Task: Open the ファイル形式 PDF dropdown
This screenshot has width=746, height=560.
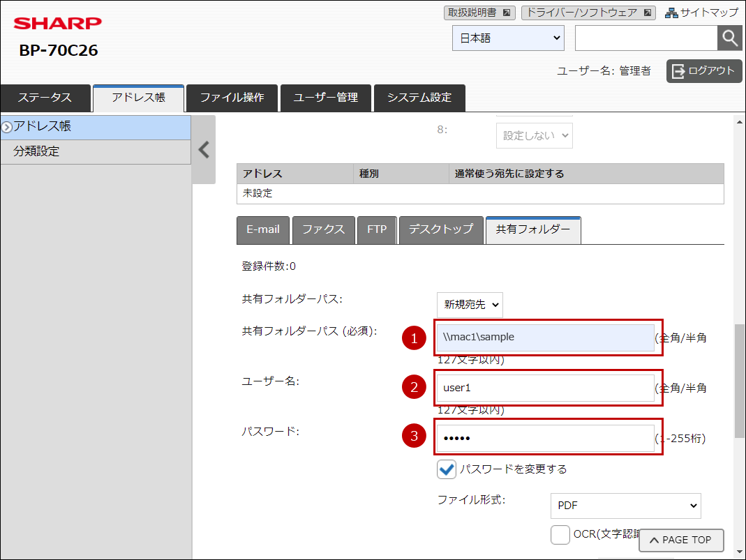Action: 626,506
